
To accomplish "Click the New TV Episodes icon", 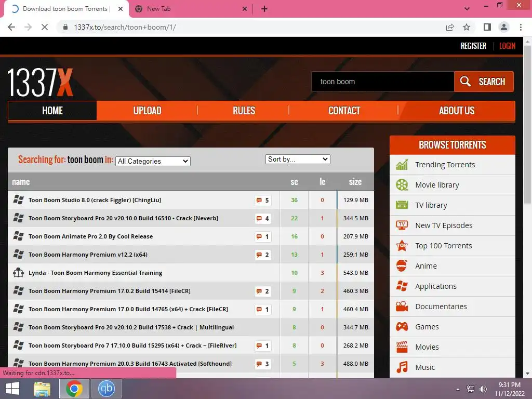I will [x=402, y=225].
